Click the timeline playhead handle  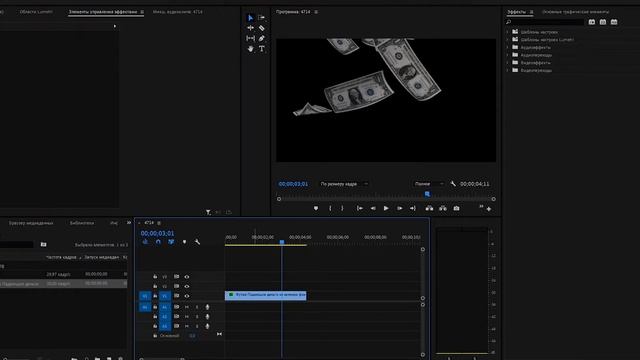point(282,242)
